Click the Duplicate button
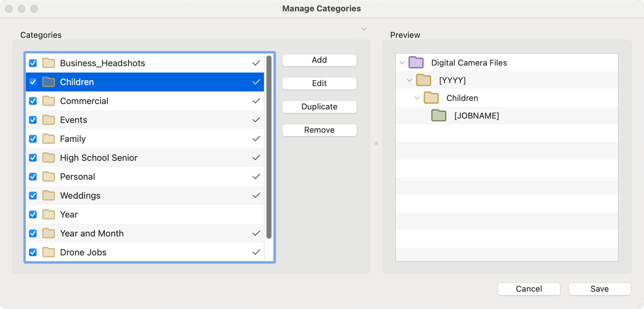 pos(319,107)
